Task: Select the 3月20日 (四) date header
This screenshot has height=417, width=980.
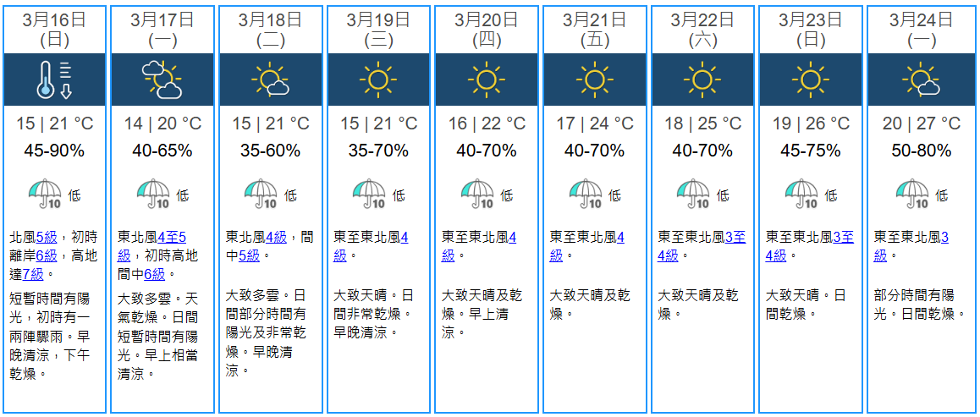Action: tap(486, 29)
